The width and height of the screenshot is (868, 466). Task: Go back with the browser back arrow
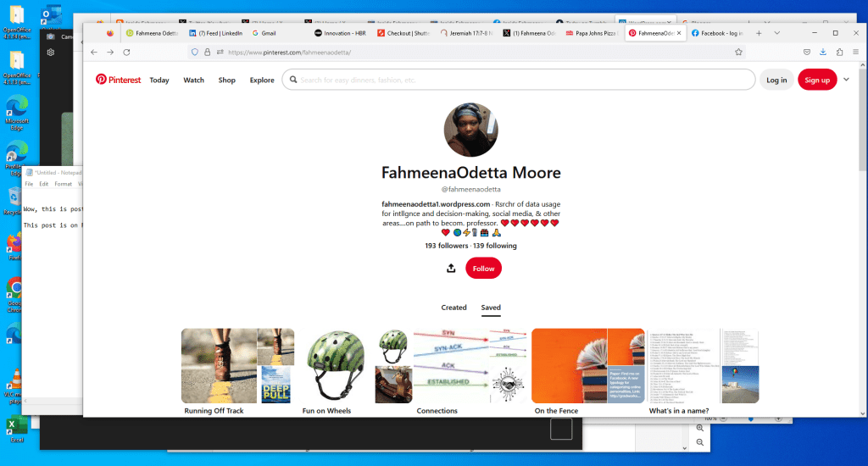click(94, 52)
